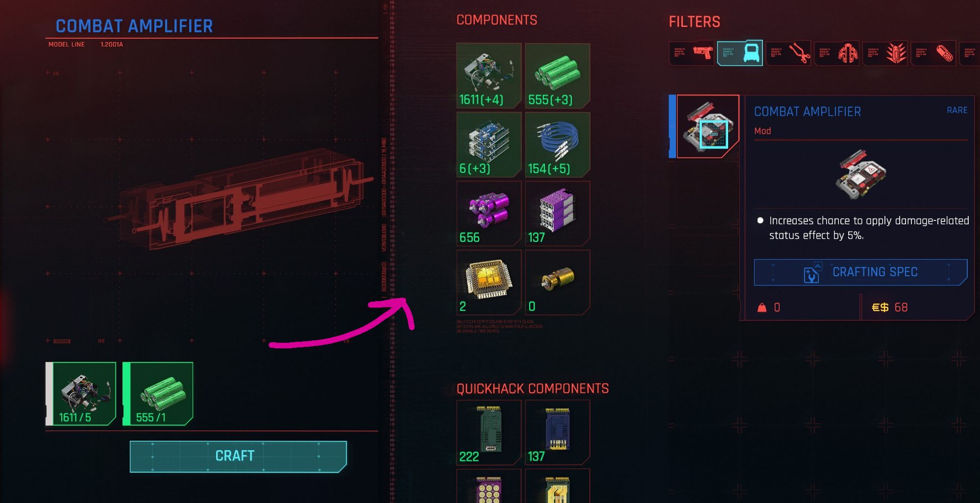This screenshot has height=503, width=980.
Task: Click blue circuit boards component tile
Action: 489,144
